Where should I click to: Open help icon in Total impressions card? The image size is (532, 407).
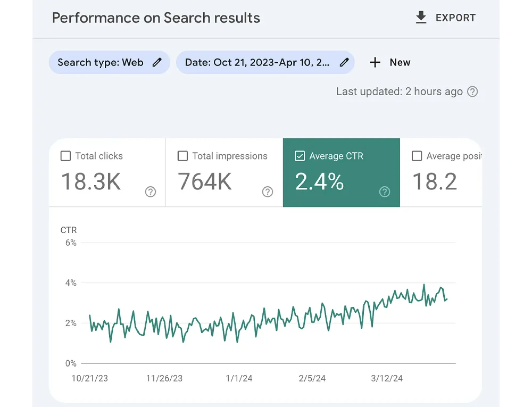(268, 192)
